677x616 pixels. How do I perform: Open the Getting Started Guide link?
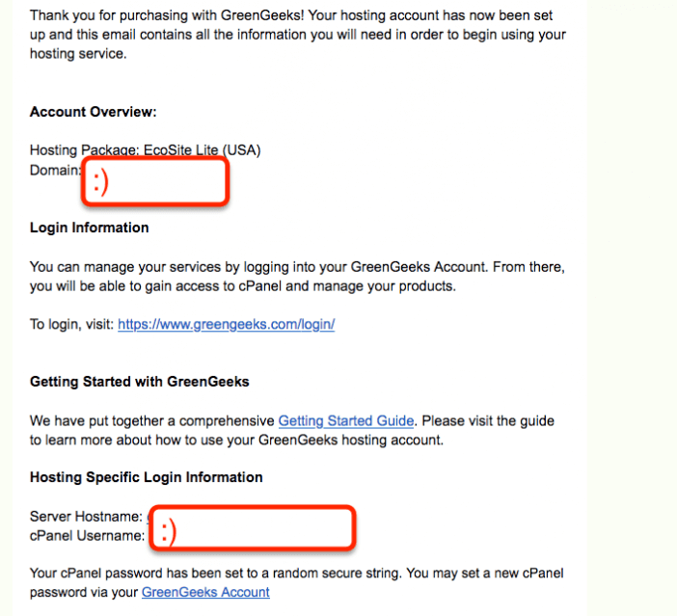pos(346,420)
